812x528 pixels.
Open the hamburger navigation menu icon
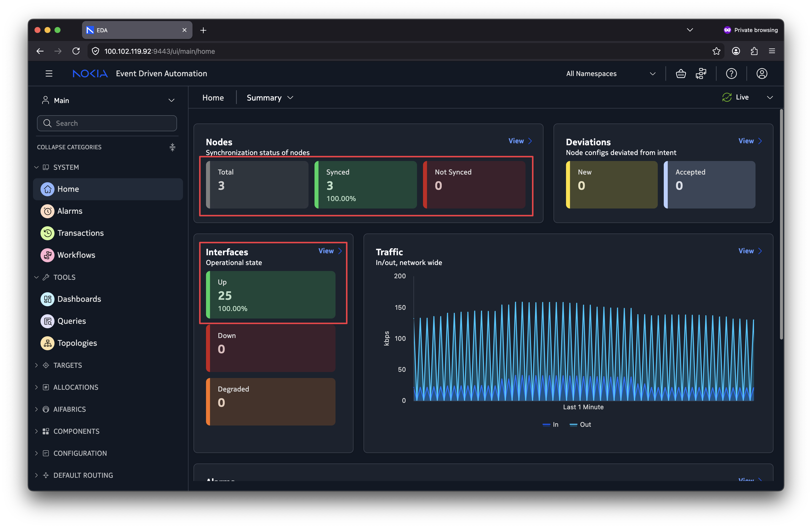pyautogui.click(x=49, y=73)
